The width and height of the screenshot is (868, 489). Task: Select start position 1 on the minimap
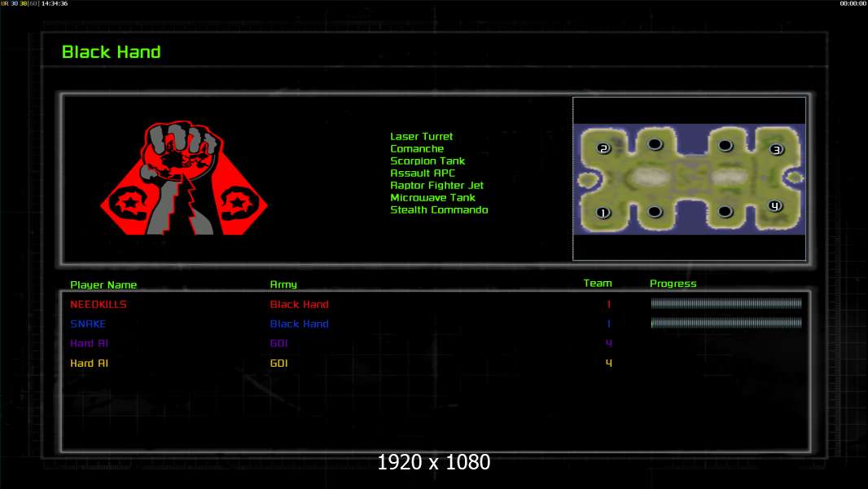coord(603,213)
